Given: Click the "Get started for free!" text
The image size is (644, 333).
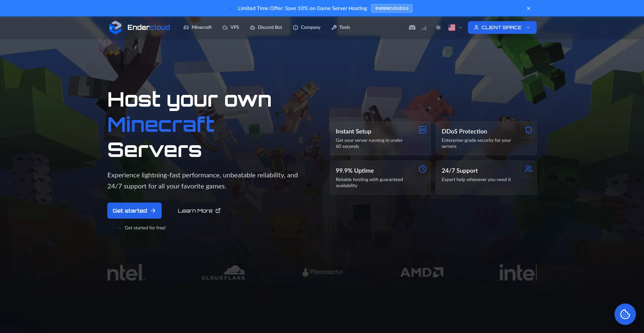Looking at the screenshot, I should point(145,228).
